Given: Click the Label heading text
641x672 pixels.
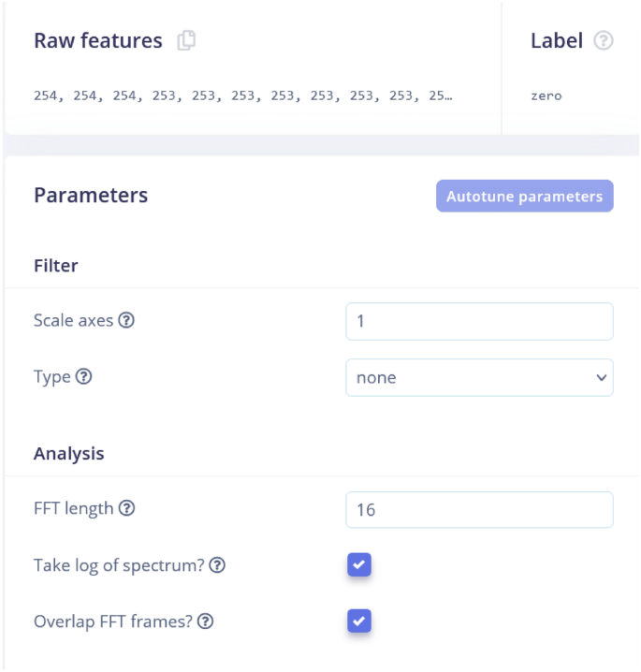Looking at the screenshot, I should [x=556, y=40].
